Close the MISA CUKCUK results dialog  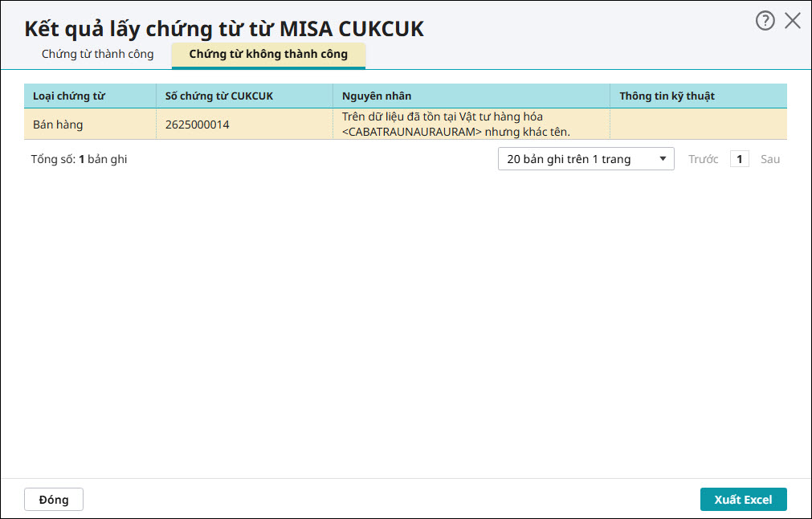[x=793, y=22]
